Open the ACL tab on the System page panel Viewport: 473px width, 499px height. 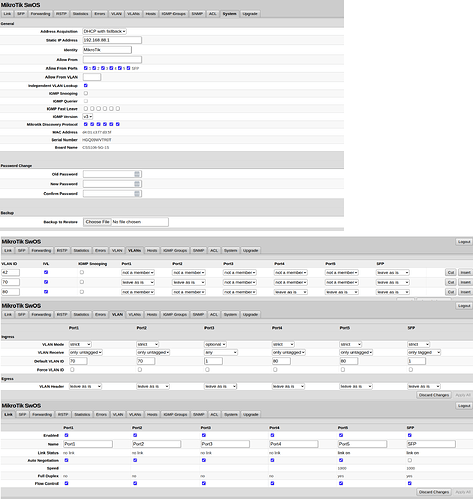click(x=213, y=14)
